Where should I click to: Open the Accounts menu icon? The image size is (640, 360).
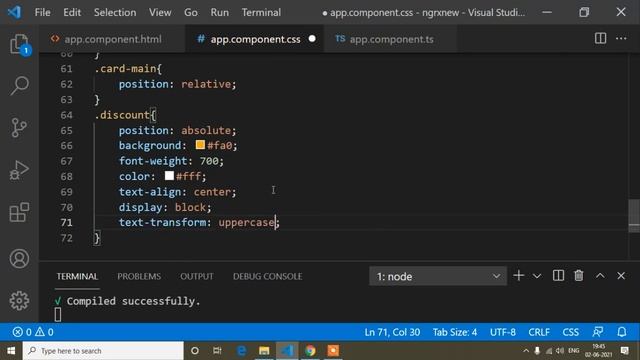click(19, 258)
